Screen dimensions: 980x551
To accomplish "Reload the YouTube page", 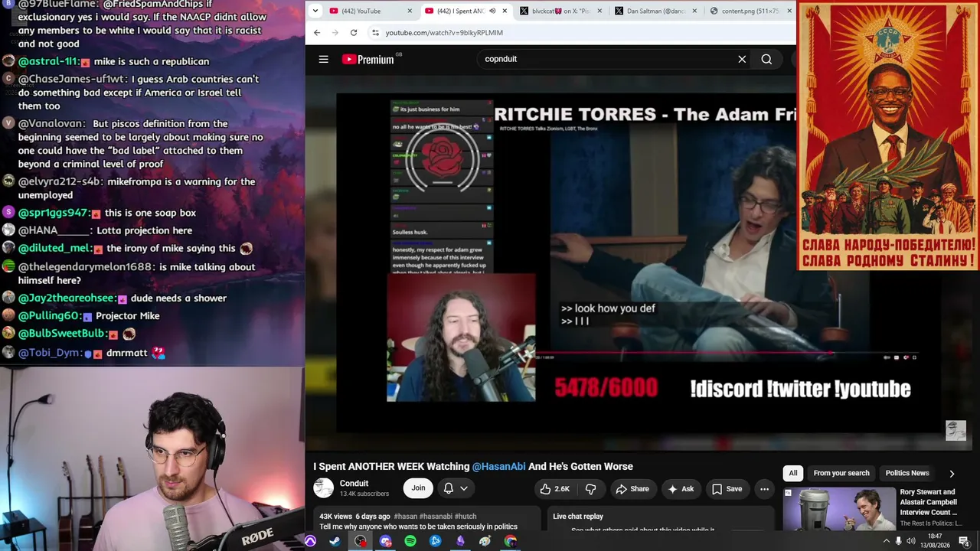I will [x=354, y=33].
